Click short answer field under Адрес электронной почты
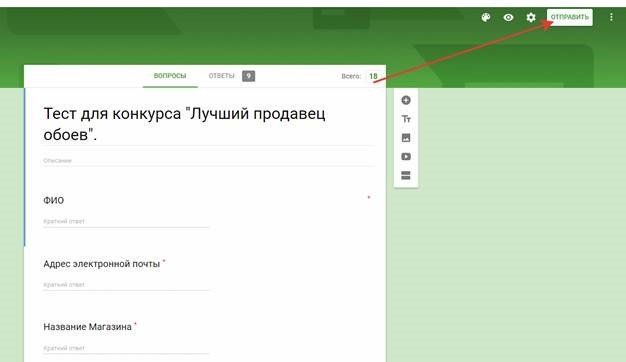626x362 pixels. pos(126,285)
